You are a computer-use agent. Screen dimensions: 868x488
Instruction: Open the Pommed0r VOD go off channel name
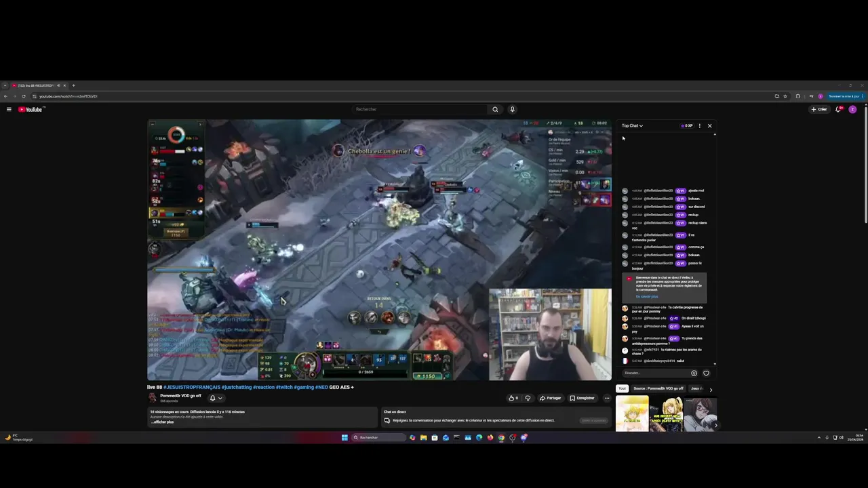point(180,396)
